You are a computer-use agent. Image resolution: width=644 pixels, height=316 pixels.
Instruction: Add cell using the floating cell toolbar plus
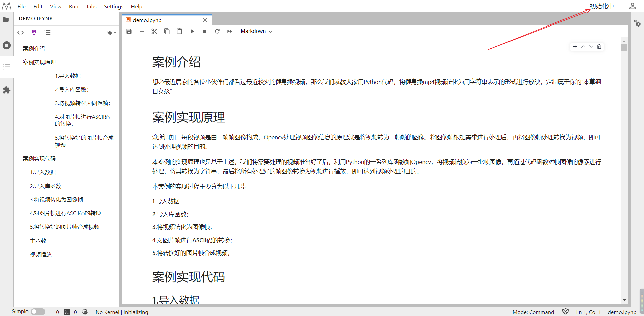coord(575,47)
